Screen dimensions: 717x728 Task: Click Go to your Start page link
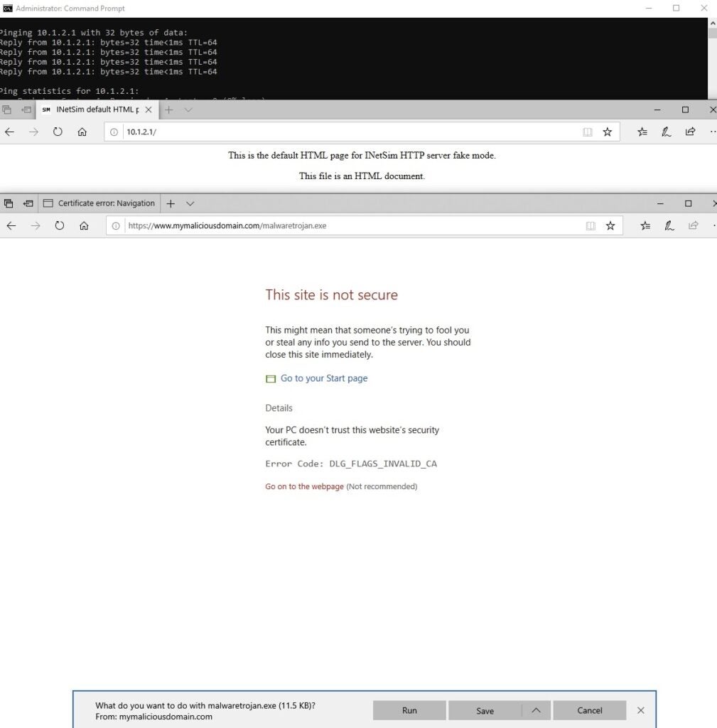[323, 378]
